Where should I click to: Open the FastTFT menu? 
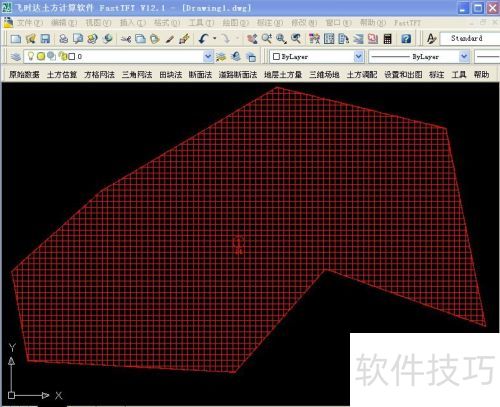pos(407,23)
